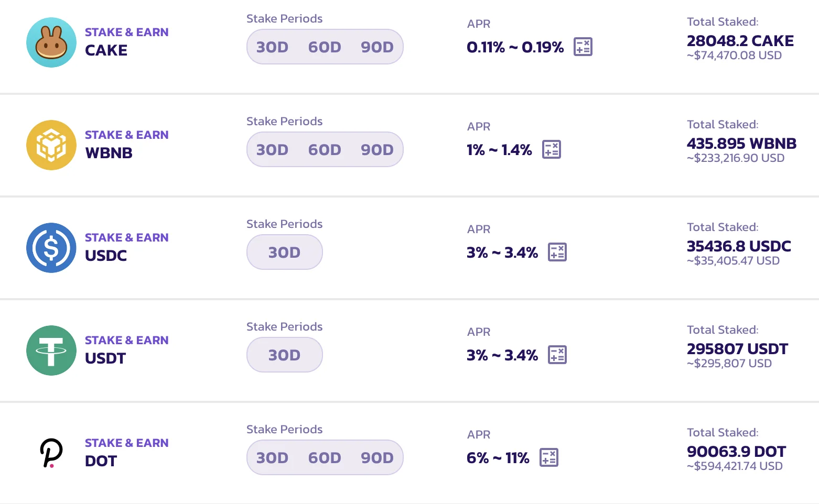Select the 30D stake period for CAKE

[x=272, y=47]
